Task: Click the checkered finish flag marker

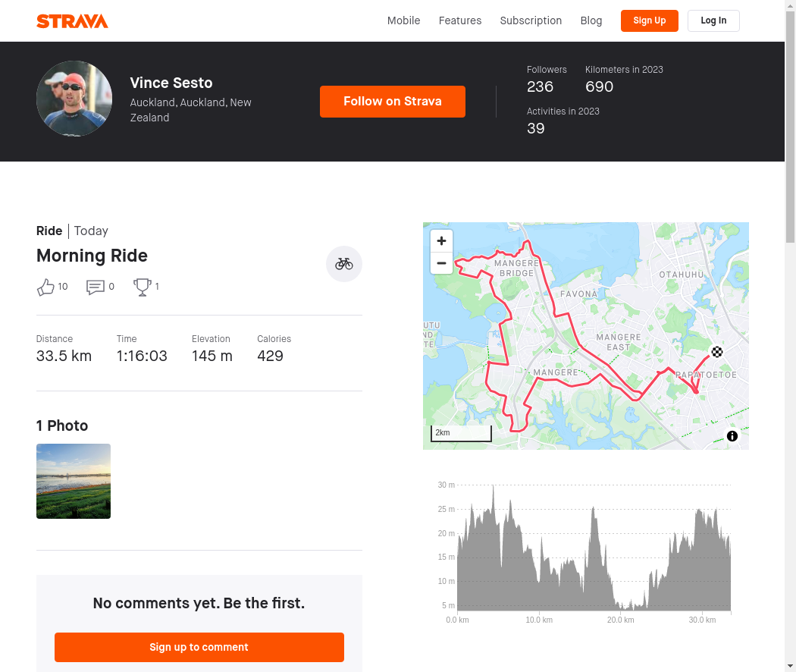Action: click(717, 352)
